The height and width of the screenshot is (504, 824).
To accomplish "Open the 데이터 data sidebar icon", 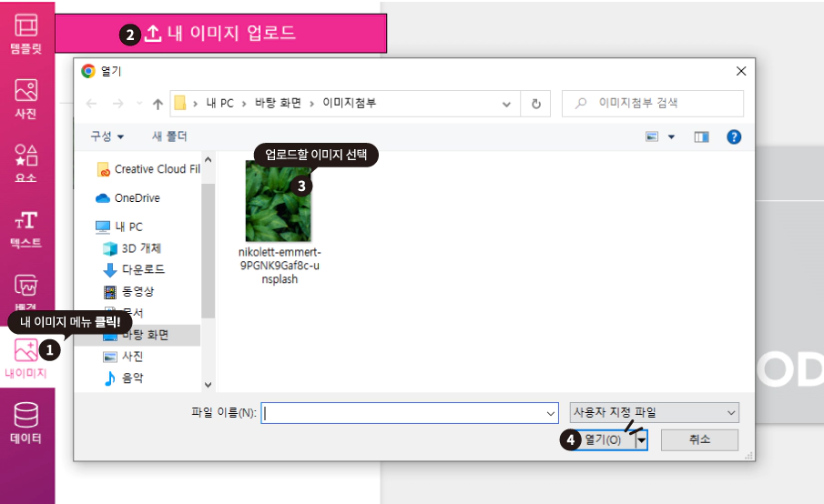I will point(25,423).
